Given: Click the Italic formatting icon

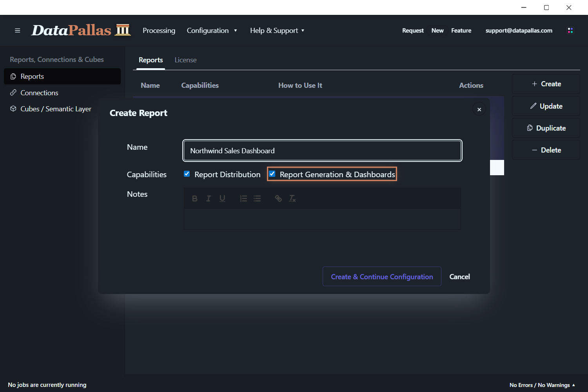Looking at the screenshot, I should tap(209, 198).
